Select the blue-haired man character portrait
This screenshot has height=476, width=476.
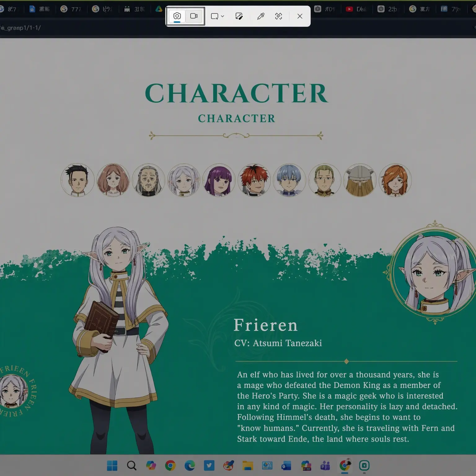coord(289,180)
